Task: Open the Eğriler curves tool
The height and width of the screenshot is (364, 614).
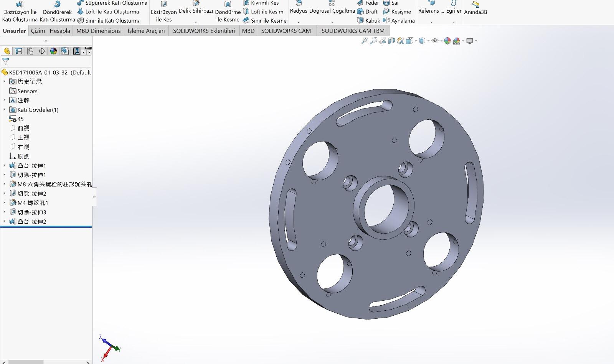Action: point(454,8)
